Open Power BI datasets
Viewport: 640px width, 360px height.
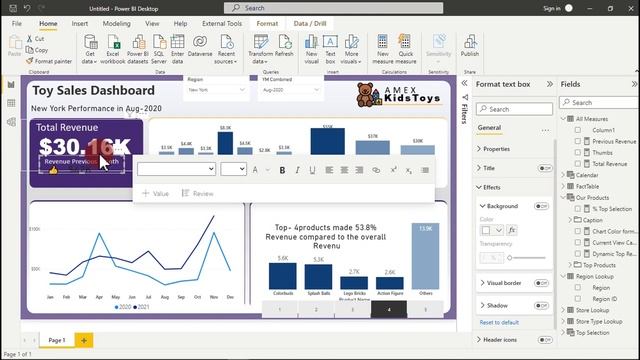click(x=138, y=49)
